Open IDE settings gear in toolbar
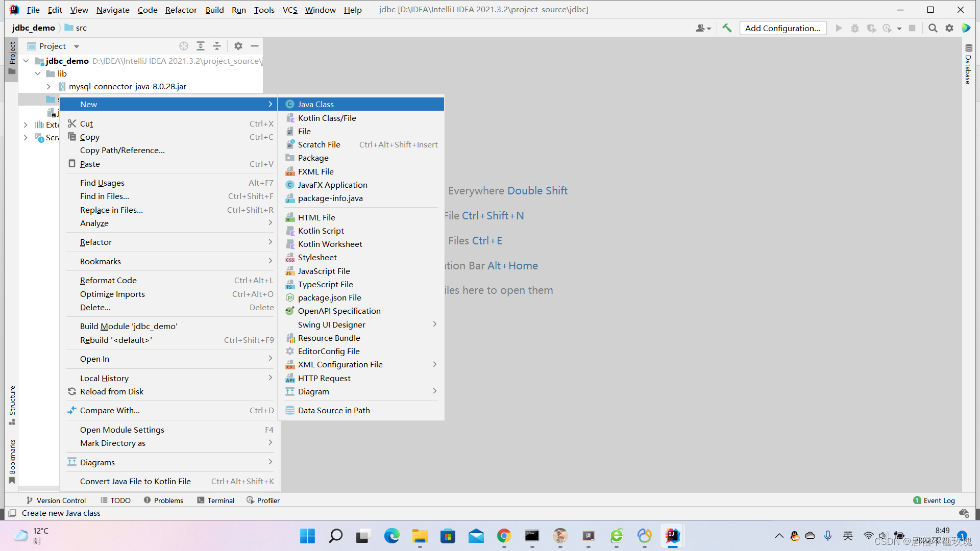This screenshot has height=551, width=980. 949,28
